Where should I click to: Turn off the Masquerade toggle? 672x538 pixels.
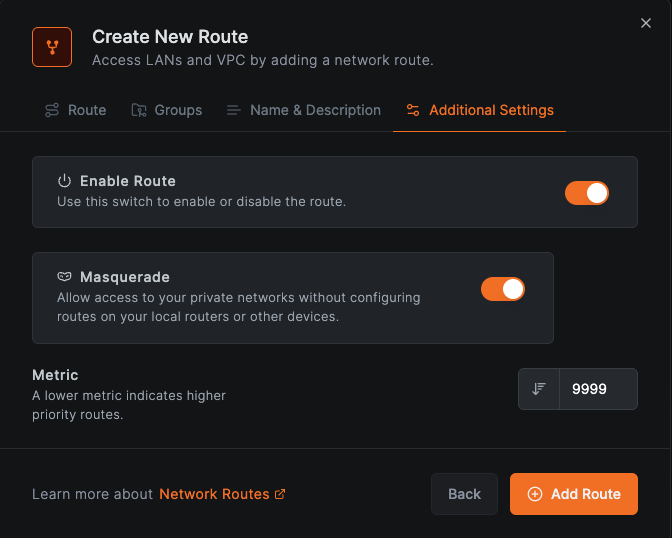click(503, 289)
